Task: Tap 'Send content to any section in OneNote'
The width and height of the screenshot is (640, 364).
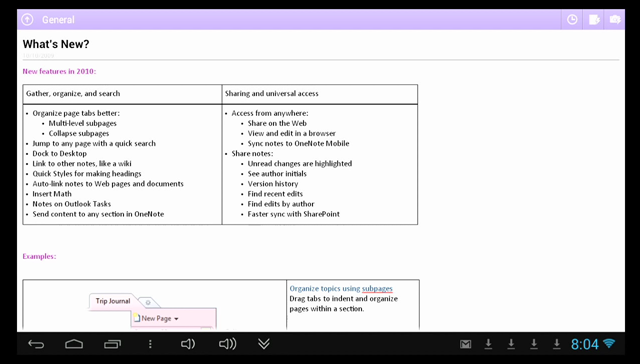Action: point(98,214)
